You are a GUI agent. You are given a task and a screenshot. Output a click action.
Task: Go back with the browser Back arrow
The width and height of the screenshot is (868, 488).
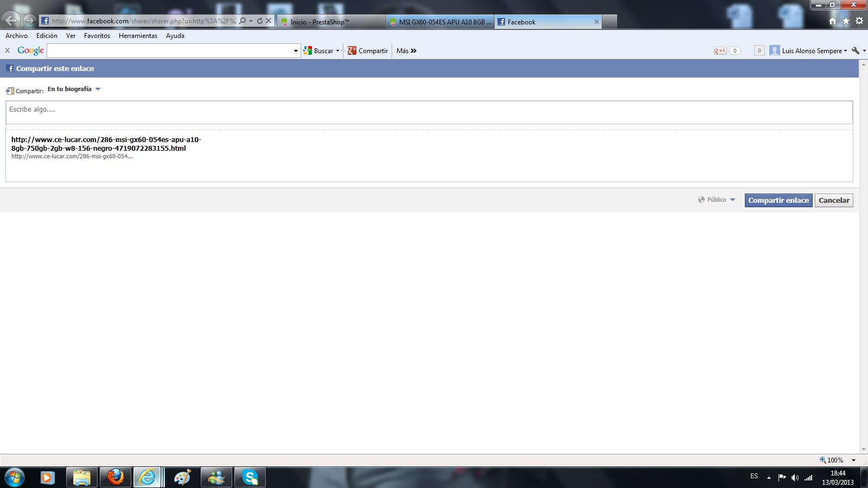[11, 21]
